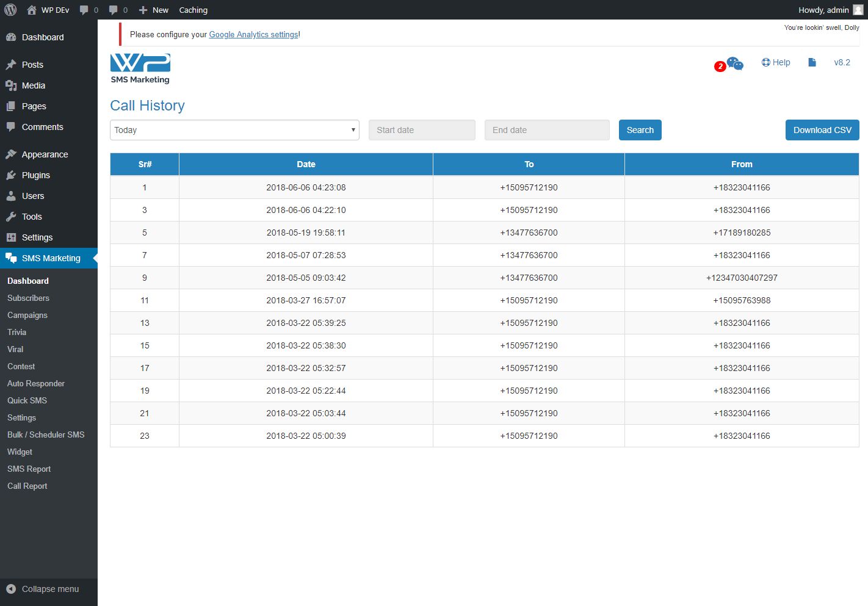Click the Appearance brush icon
The width and height of the screenshot is (868, 606).
click(11, 154)
